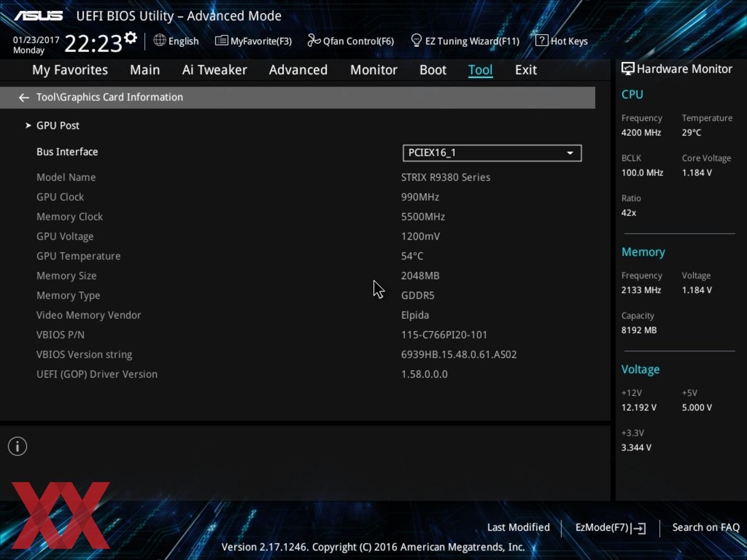This screenshot has height=560, width=747.
Task: Click GPU Temperature value 54°C
Action: (412, 256)
